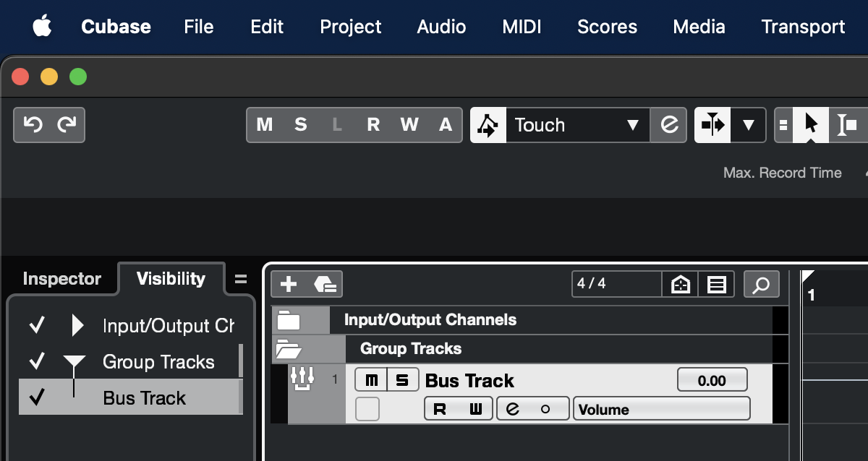Select the Range Selection tool

coord(846,125)
